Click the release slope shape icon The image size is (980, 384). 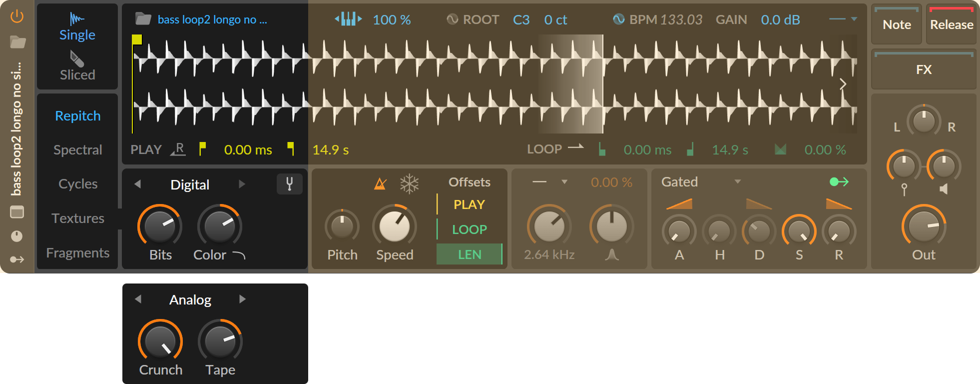839,204
